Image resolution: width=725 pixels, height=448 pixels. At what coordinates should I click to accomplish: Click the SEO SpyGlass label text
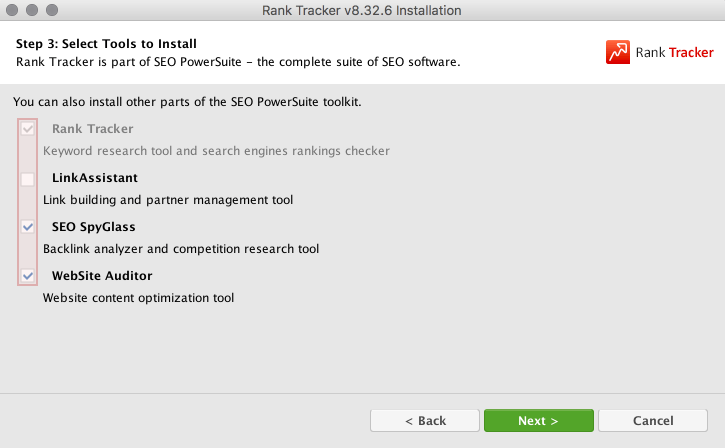coord(93,227)
